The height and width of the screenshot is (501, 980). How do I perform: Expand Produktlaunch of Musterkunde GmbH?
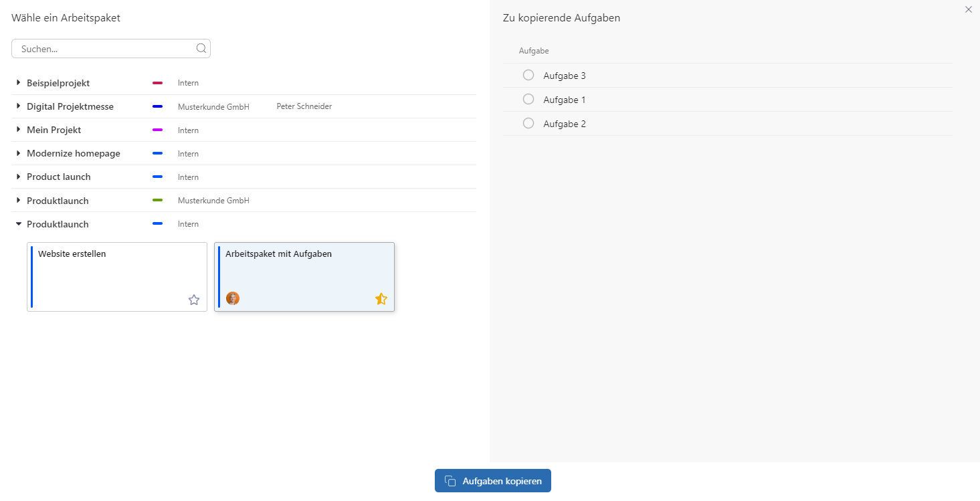click(x=19, y=200)
